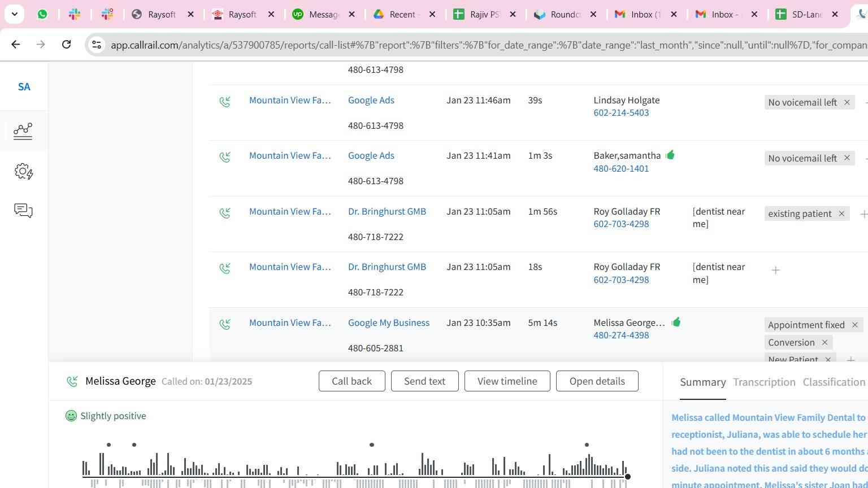Screen dimensions: 868x488
Task: Select the Transcription tab
Action: [764, 382]
